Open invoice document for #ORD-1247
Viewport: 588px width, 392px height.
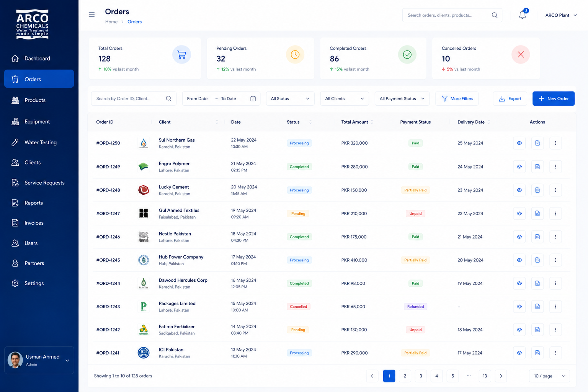pyautogui.click(x=537, y=214)
